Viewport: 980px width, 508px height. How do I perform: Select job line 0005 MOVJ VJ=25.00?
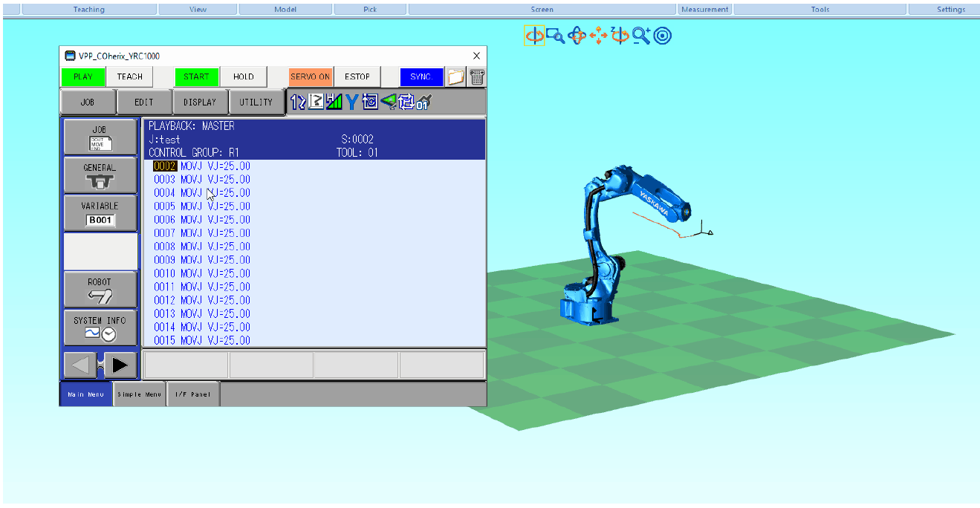[202, 206]
